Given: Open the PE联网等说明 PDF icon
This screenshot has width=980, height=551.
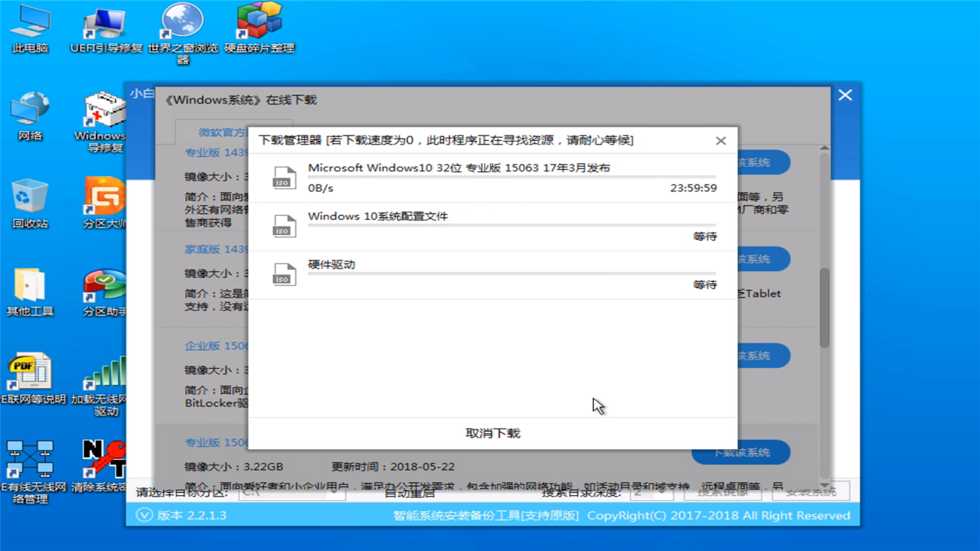Looking at the screenshot, I should coord(32,380).
